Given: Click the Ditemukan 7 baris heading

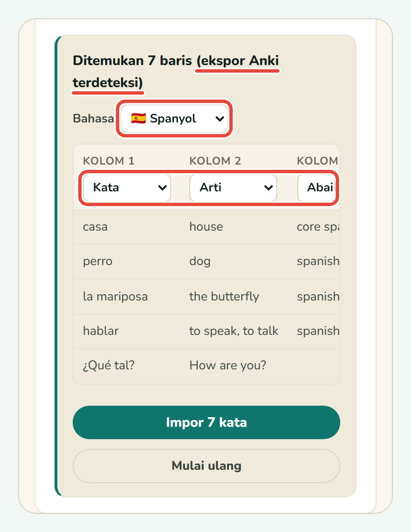Looking at the screenshot, I should 132,61.
